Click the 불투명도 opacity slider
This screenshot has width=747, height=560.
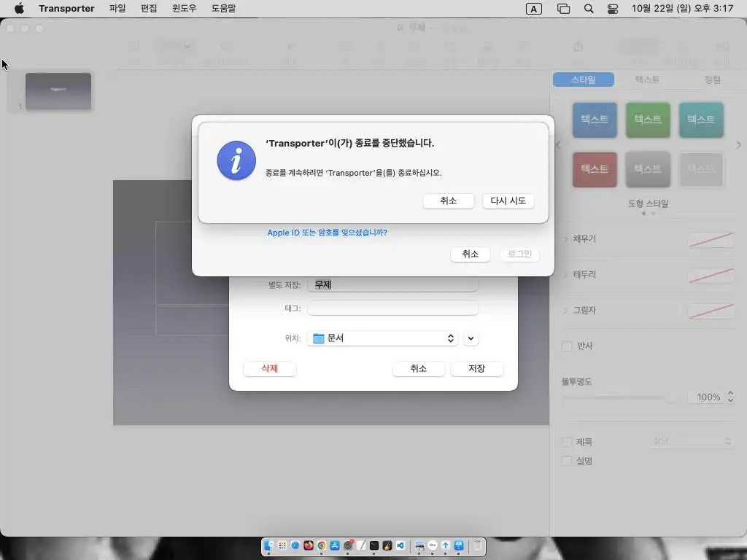coord(619,397)
